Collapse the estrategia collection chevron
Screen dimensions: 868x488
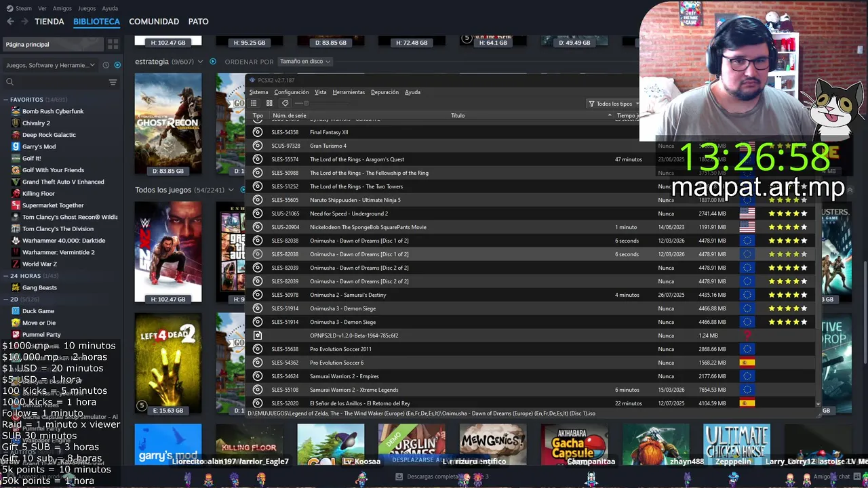200,62
